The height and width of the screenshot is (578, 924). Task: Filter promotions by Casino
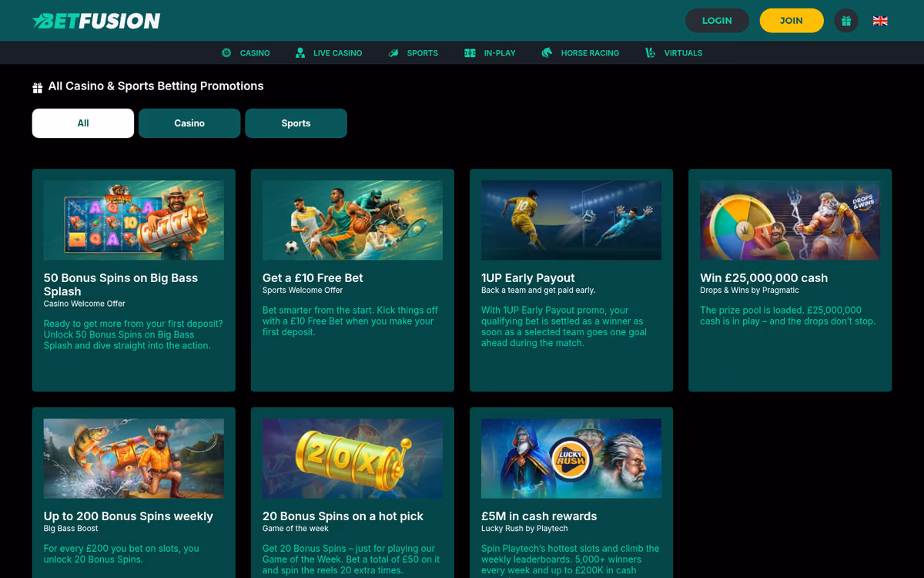(x=189, y=123)
